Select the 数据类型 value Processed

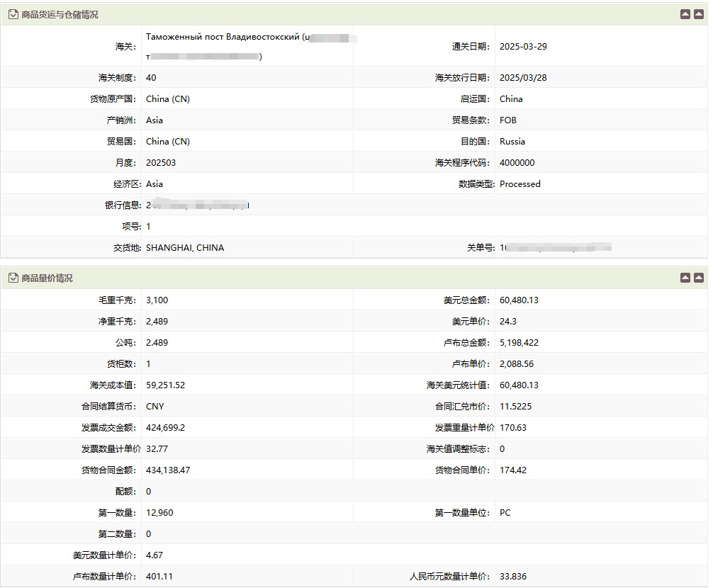pyautogui.click(x=520, y=184)
